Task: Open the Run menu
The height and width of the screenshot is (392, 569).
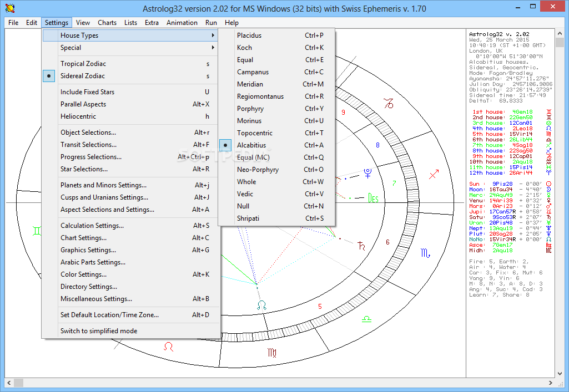Action: pos(211,23)
